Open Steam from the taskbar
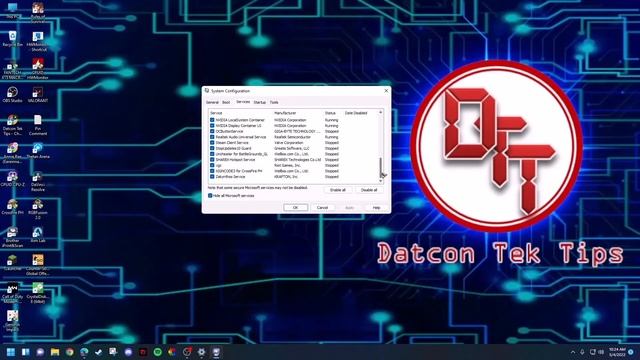Image resolution: width=640 pixels, height=360 pixels. point(99,352)
